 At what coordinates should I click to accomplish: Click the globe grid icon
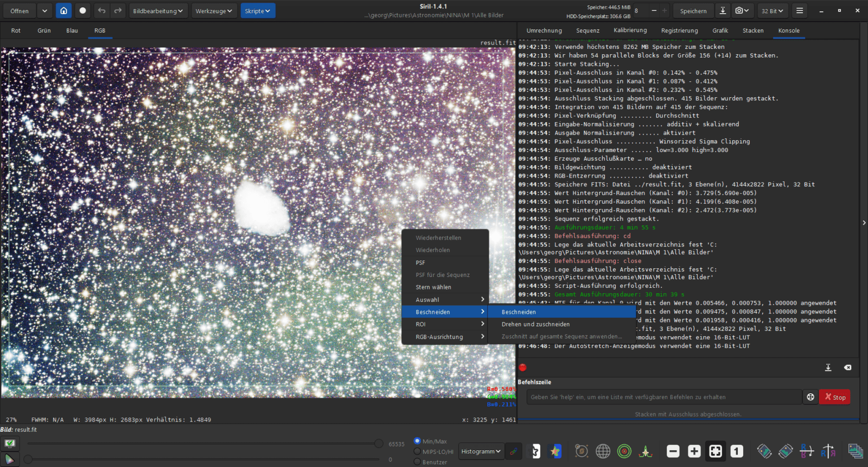click(x=603, y=451)
